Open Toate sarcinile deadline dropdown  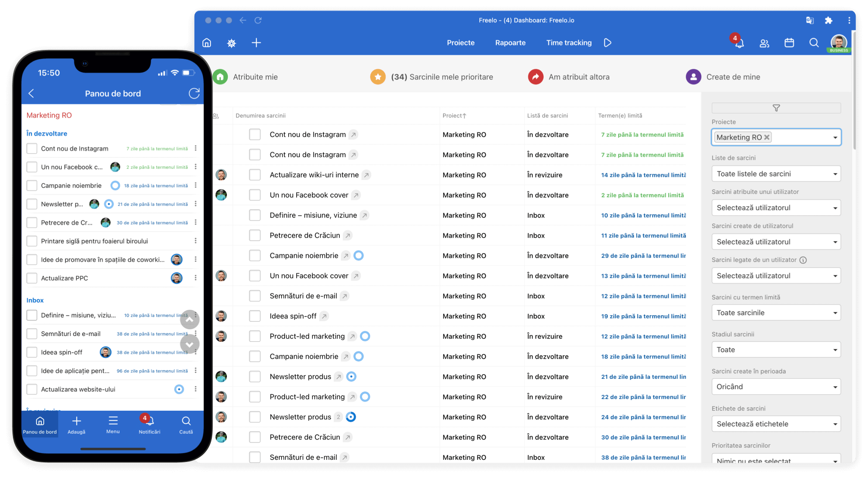click(776, 313)
